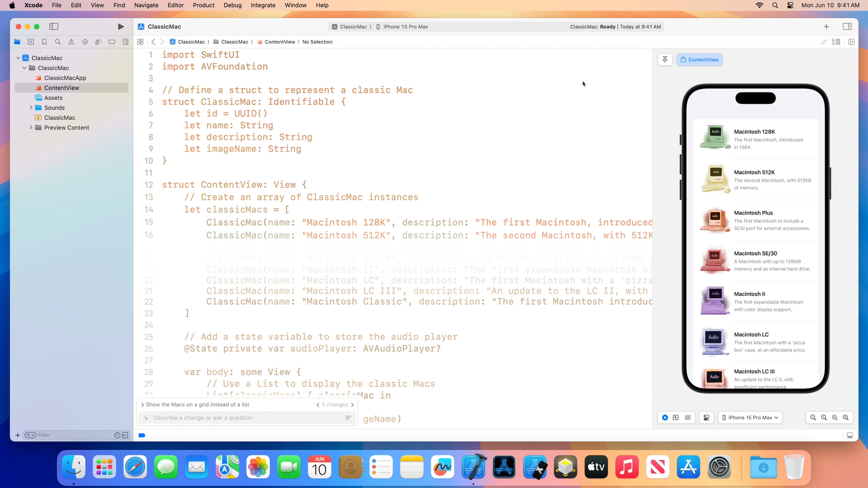Toggle the inspector panel on the right
Screen dimensions: 868x488
pos(847,26)
